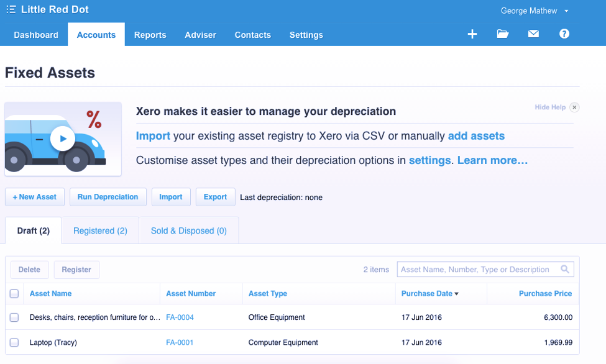
Task: Open the Settings menu
Action: [x=306, y=35]
